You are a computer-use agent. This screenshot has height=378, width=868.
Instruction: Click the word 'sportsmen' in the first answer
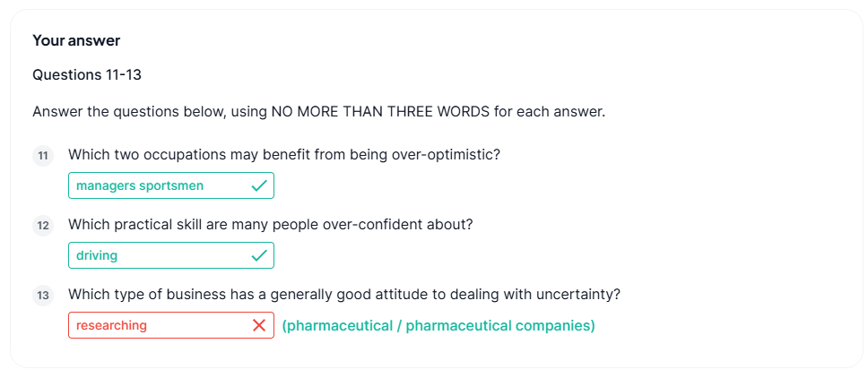click(x=171, y=185)
